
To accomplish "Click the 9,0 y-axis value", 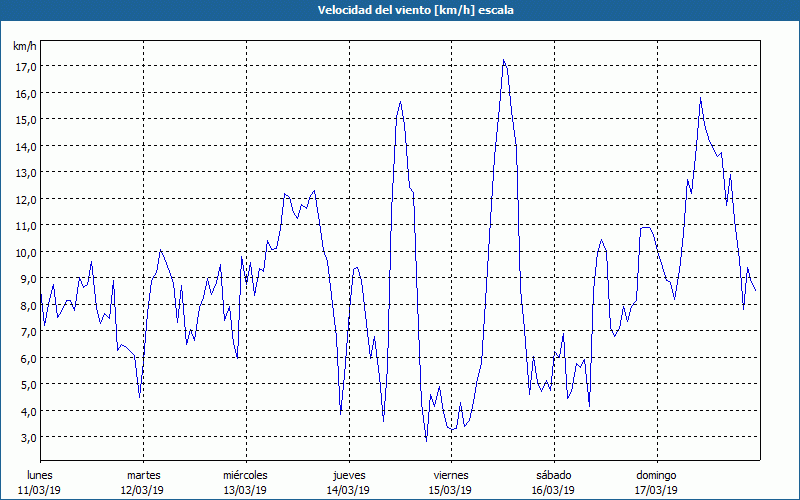I will pos(28,279).
